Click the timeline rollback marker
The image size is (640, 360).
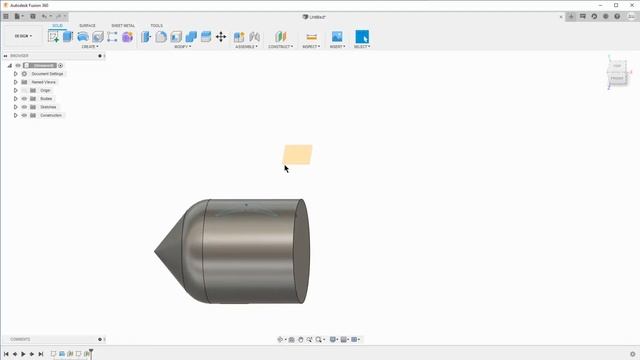(x=91, y=353)
